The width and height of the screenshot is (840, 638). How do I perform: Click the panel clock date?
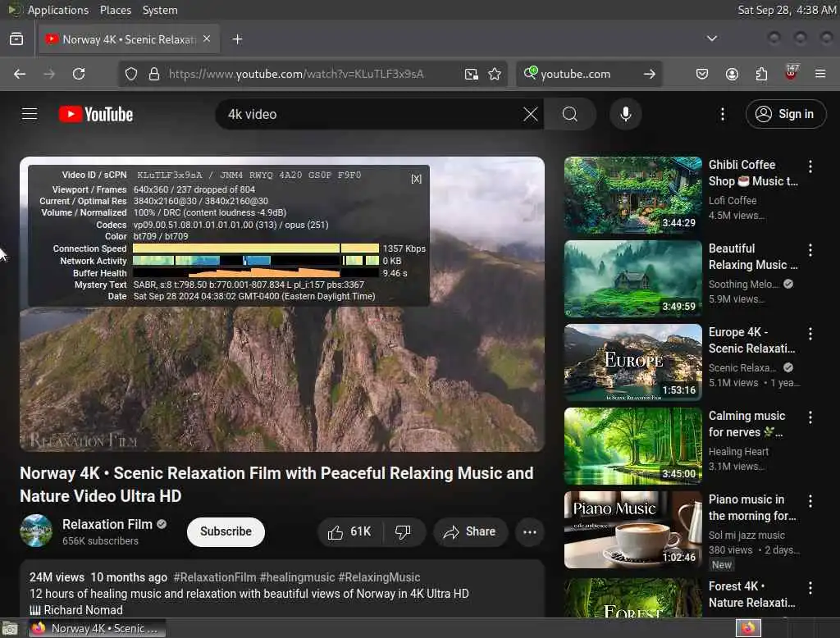click(787, 10)
